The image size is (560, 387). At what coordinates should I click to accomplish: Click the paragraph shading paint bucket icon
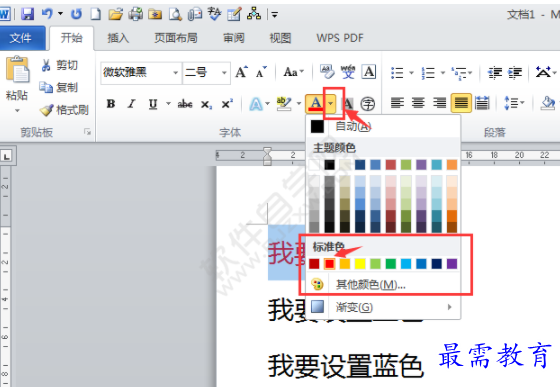tap(548, 104)
